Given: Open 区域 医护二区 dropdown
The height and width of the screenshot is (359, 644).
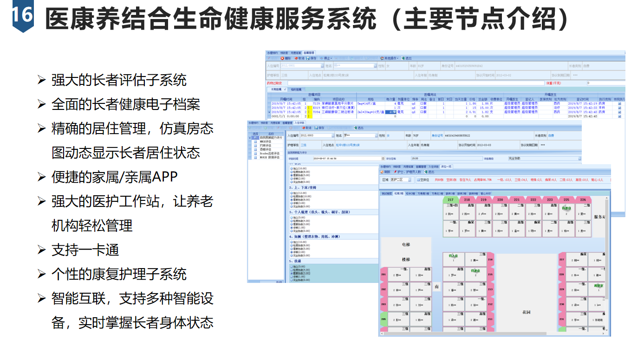Looking at the screenshot, I should tap(410, 179).
